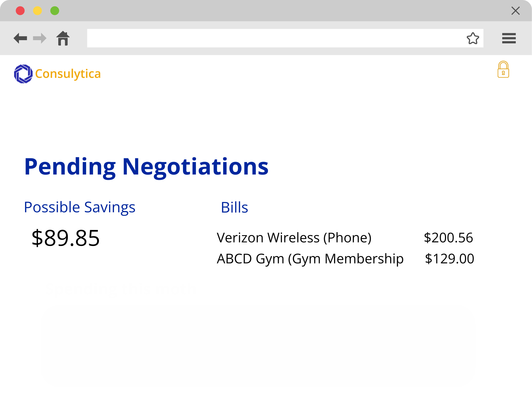Click the red window control dot
This screenshot has height=411, width=532.
tap(20, 11)
